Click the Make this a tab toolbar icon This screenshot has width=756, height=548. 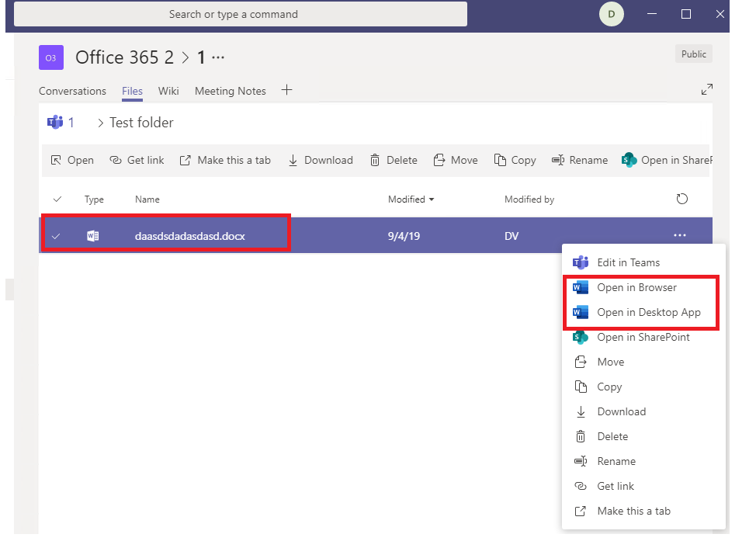[x=186, y=160]
